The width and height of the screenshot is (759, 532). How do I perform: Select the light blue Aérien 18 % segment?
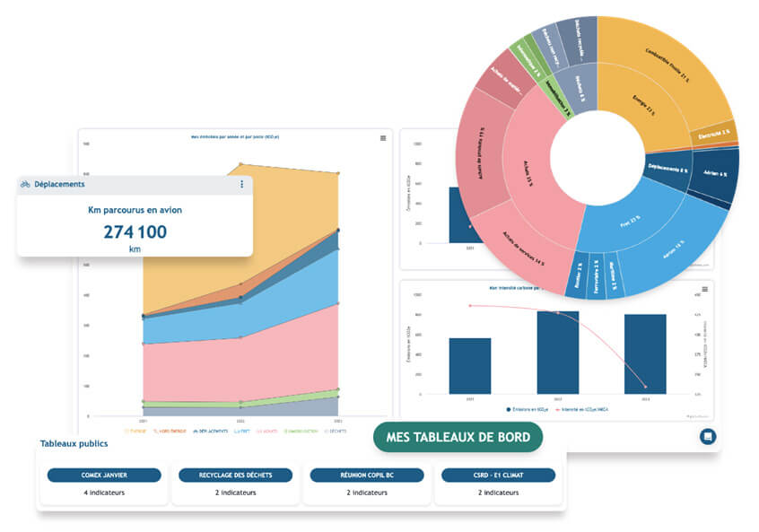(674, 249)
